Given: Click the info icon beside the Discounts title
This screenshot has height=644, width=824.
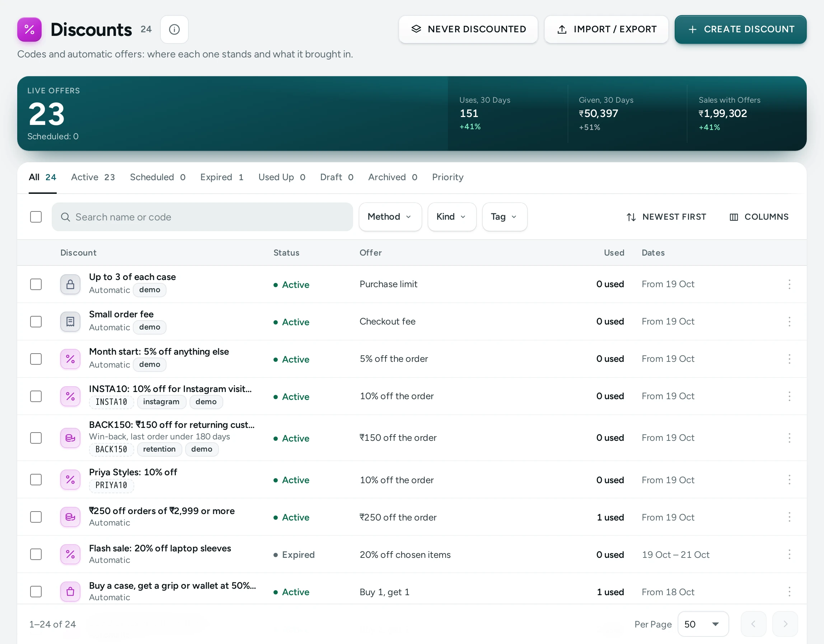Looking at the screenshot, I should point(174,29).
